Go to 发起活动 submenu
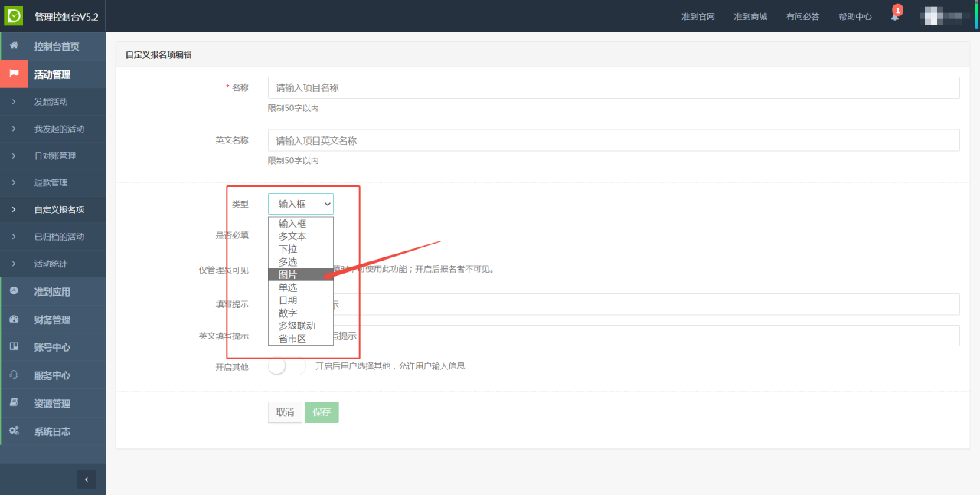The image size is (980, 495). click(x=51, y=102)
